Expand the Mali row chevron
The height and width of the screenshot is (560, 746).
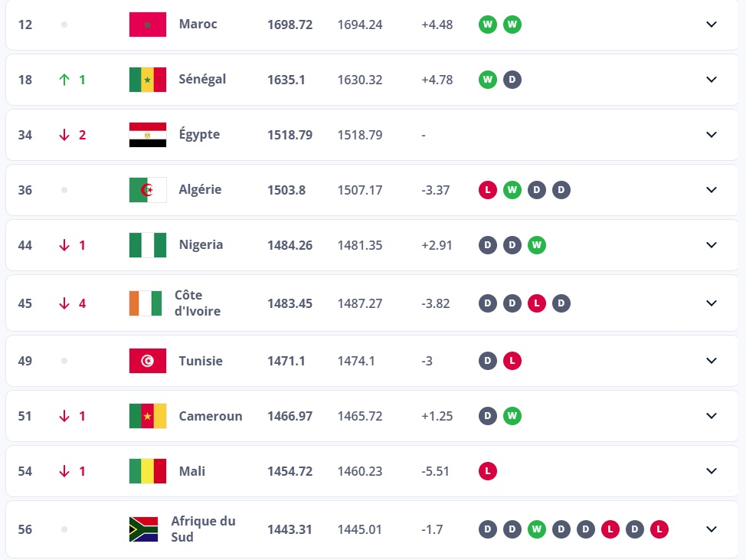click(x=712, y=471)
